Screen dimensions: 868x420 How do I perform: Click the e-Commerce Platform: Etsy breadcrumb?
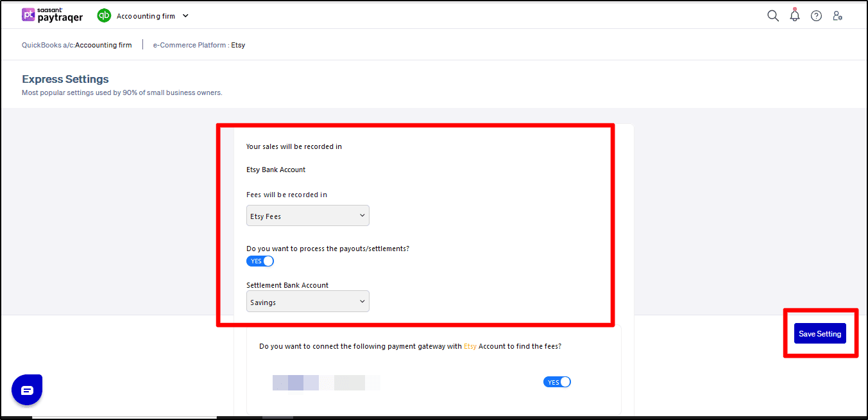199,44
